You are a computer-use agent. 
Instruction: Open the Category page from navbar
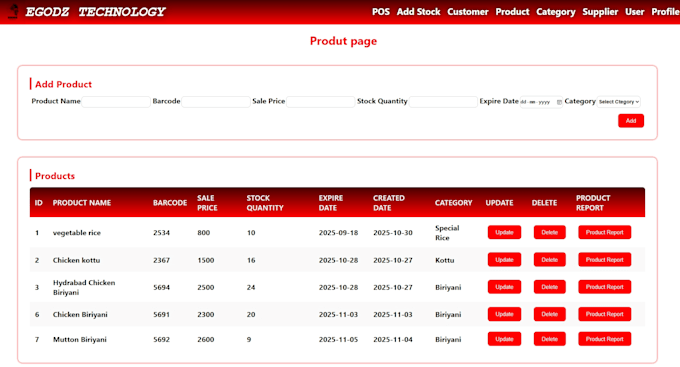[556, 12]
